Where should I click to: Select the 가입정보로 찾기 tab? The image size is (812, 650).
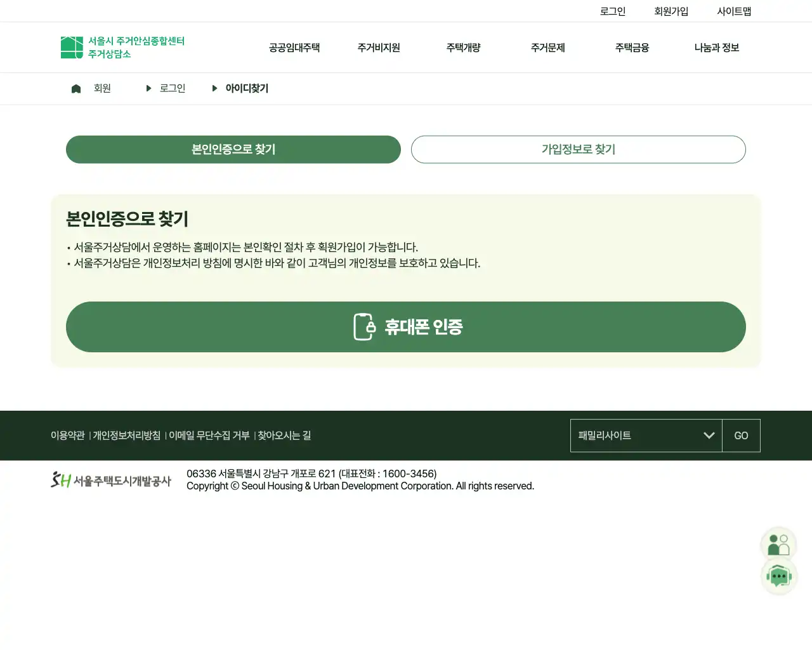tap(578, 149)
